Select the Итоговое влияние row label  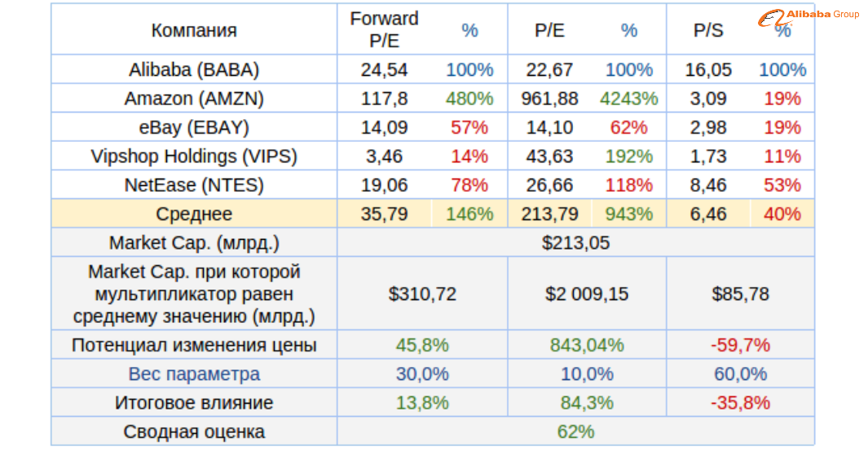pos(194,403)
